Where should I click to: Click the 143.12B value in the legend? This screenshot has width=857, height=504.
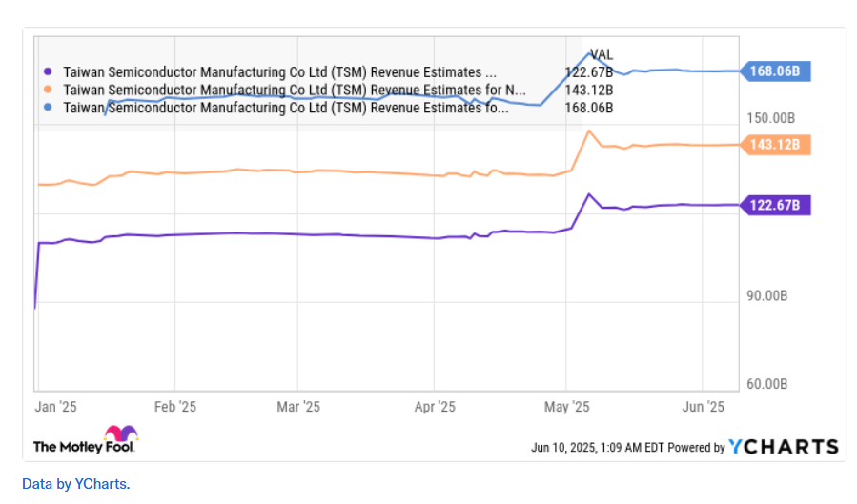coord(588,90)
